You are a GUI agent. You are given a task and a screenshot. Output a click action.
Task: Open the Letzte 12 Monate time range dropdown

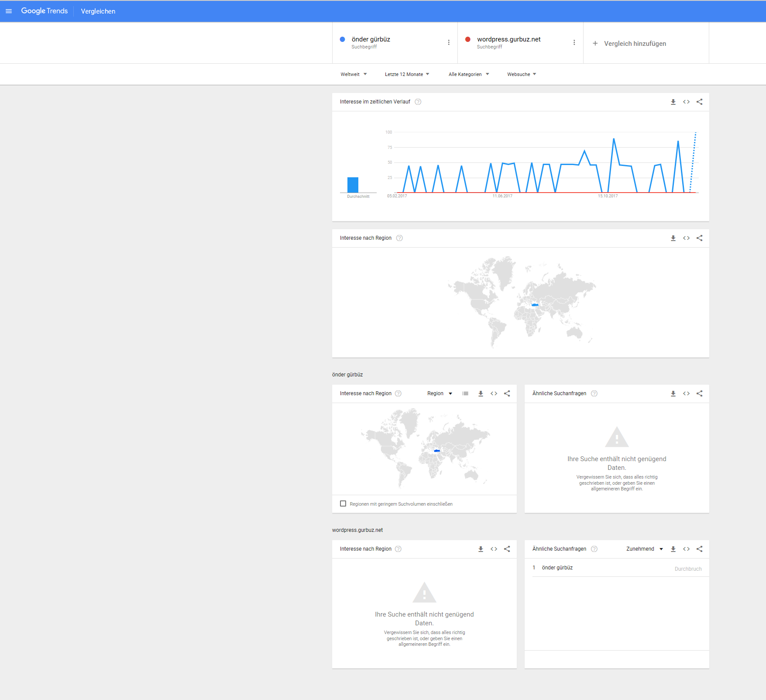click(407, 74)
